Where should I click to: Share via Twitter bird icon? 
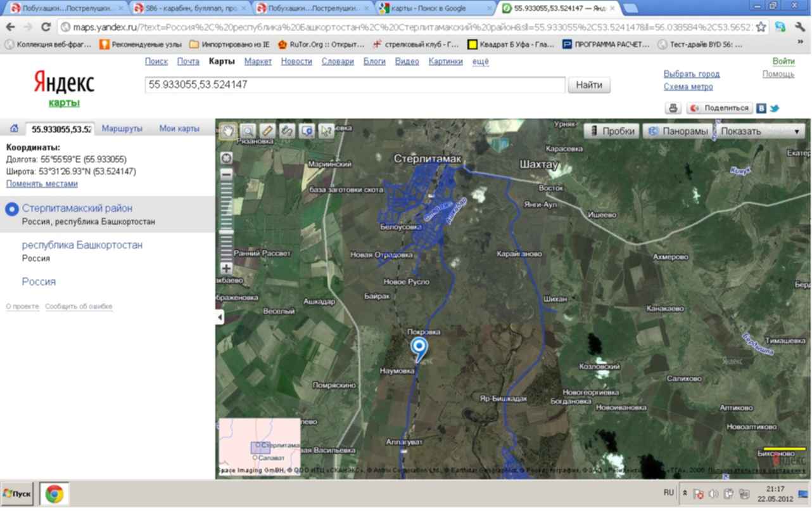pyautogui.click(x=775, y=108)
